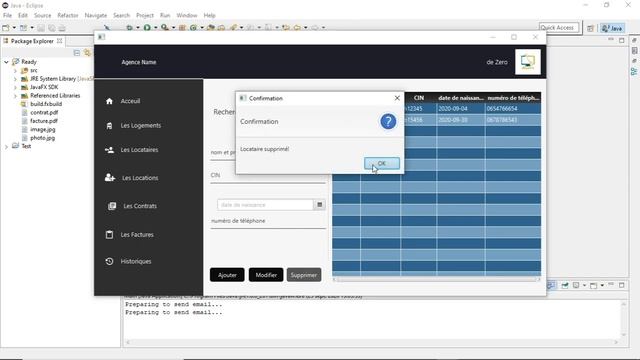Select the table cell 2020-09-04

click(461, 109)
